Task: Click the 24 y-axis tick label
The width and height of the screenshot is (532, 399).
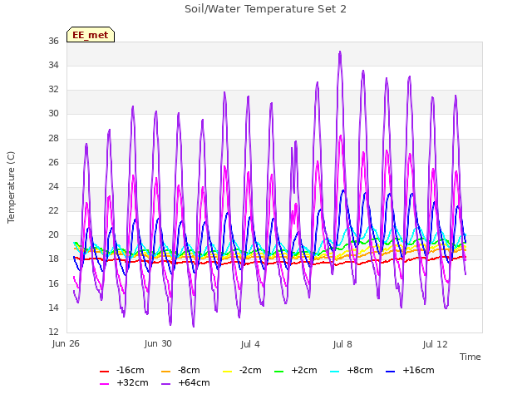Action: tap(53, 186)
